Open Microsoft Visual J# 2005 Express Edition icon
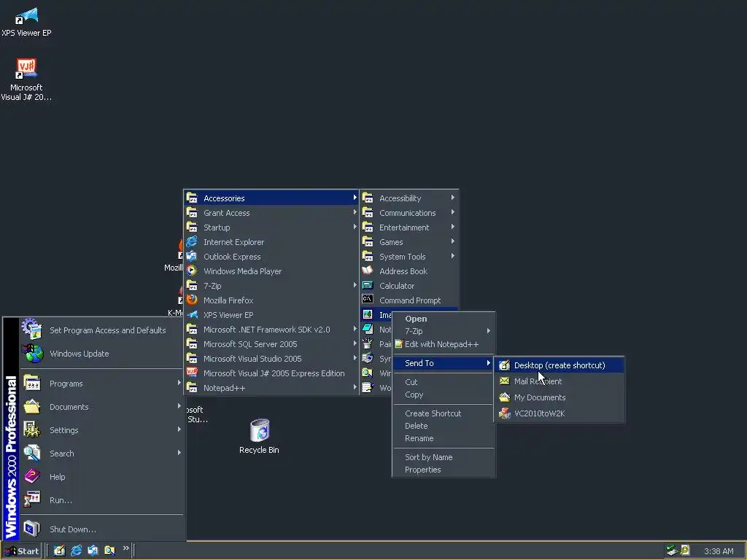 click(192, 373)
